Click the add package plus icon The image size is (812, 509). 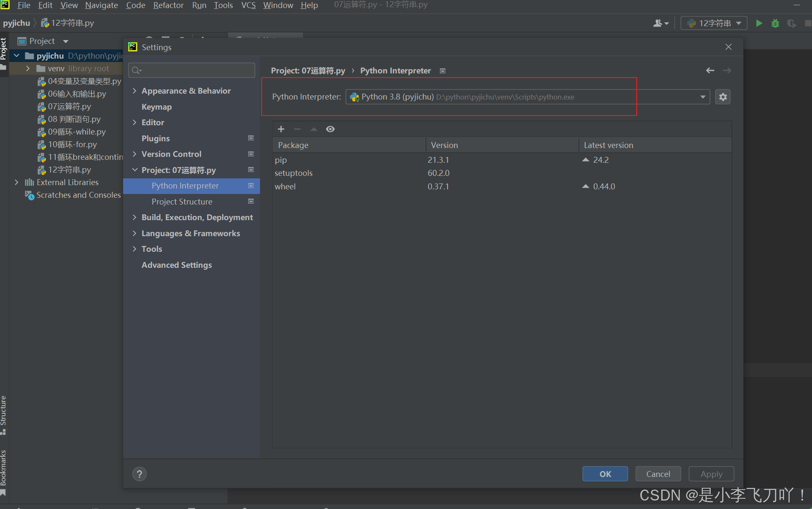[x=281, y=129]
